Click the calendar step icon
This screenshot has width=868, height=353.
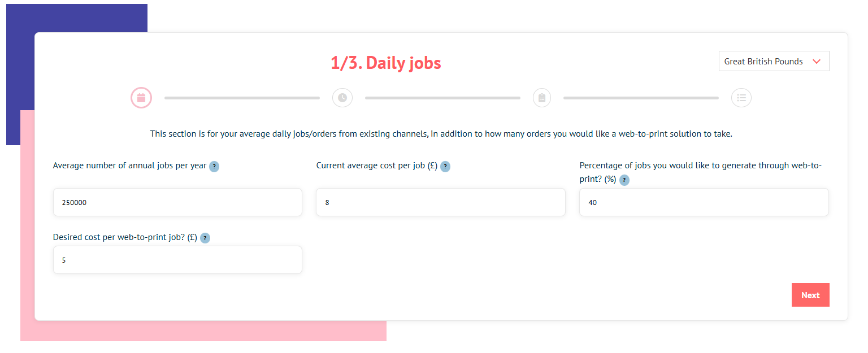[141, 98]
